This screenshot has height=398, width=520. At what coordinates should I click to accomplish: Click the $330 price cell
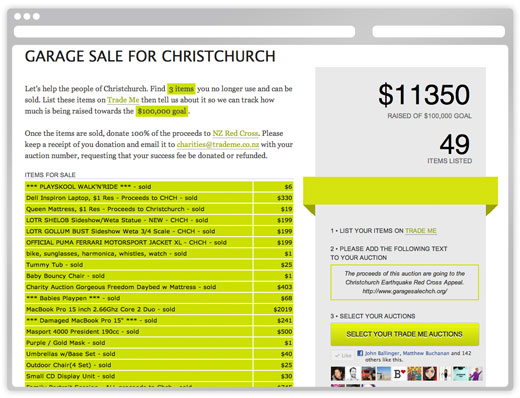273,198
